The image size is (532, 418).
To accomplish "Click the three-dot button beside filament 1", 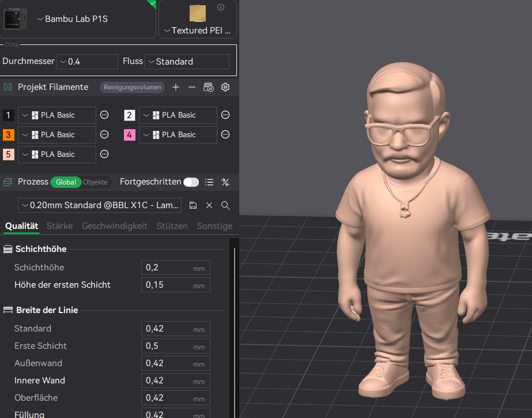I will click(104, 115).
